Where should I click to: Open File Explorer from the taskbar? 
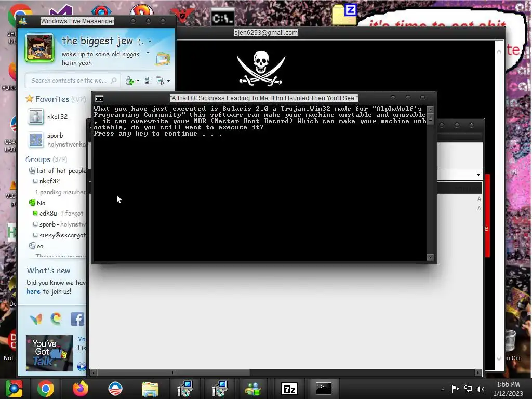(x=150, y=389)
